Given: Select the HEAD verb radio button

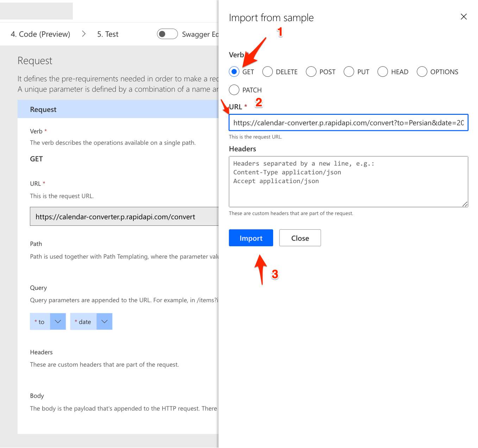Looking at the screenshot, I should click(383, 71).
